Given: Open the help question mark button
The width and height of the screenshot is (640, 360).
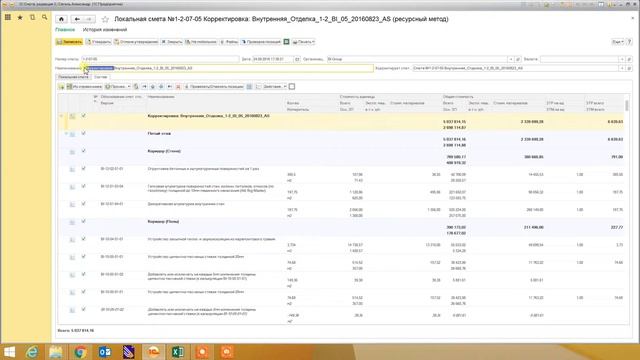Looking at the screenshot, I should coord(629,42).
